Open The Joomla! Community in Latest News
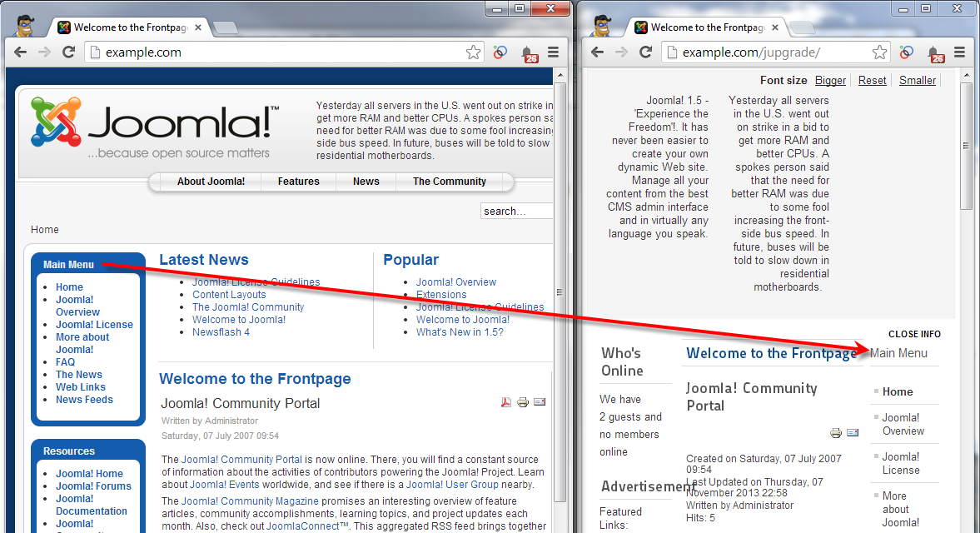This screenshot has height=533, width=980. 248,306
